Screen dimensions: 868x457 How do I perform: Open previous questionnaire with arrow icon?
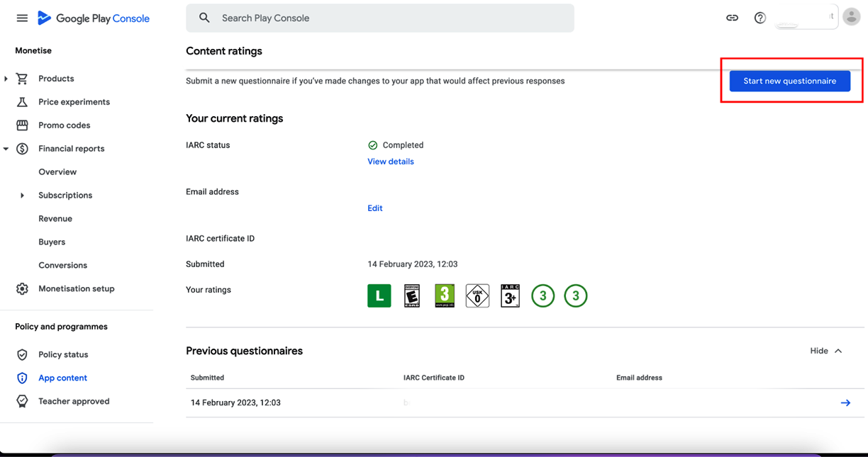click(x=845, y=402)
